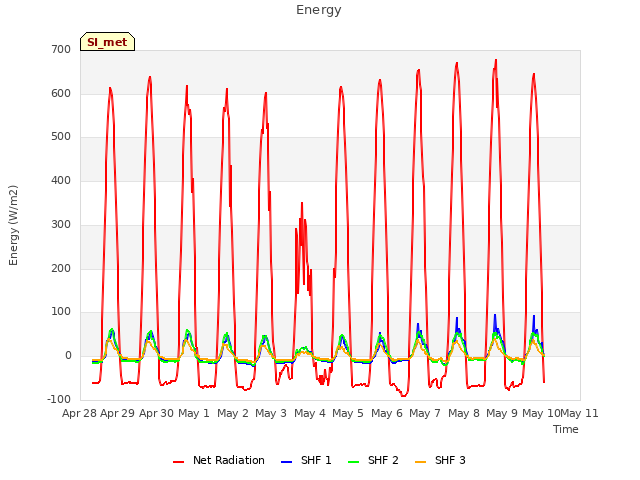
Task: Click the May 3 x-axis label
Action: pos(271,413)
